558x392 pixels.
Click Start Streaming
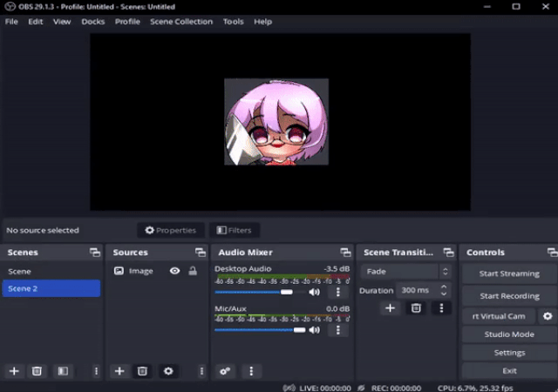coord(509,274)
